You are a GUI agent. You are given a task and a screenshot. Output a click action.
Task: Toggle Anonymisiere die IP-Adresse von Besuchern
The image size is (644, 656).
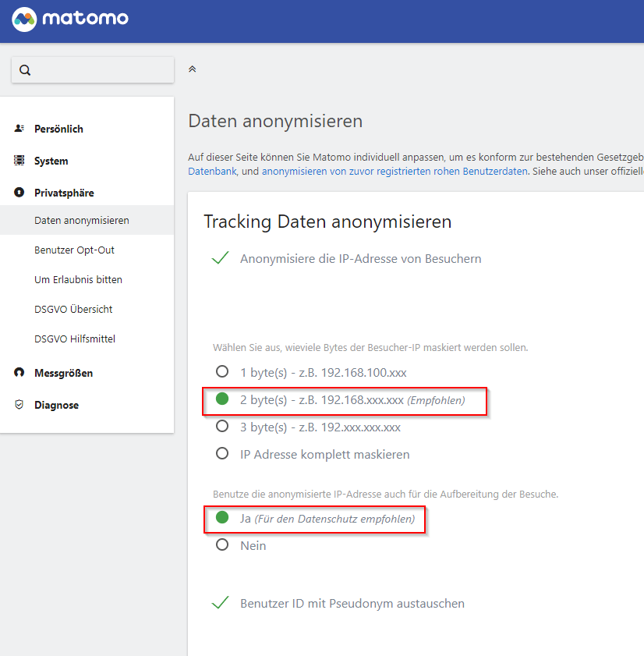[221, 258]
